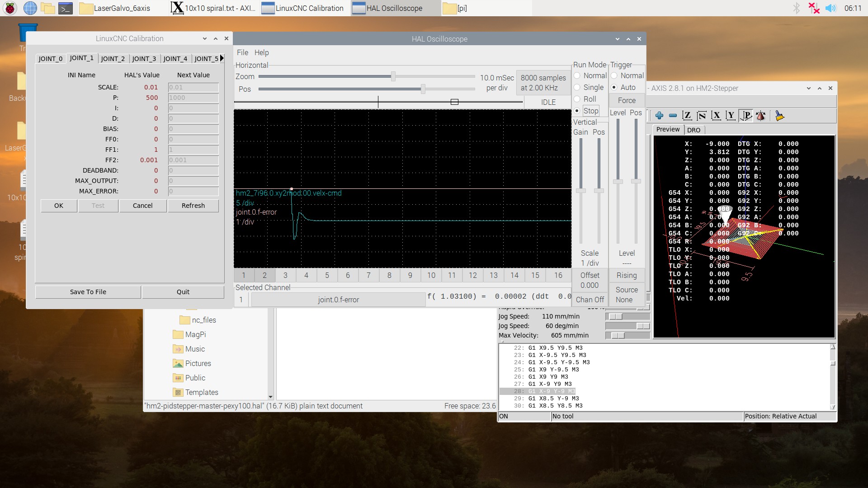
Task: Select Auto trigger mode
Action: pos(623,87)
